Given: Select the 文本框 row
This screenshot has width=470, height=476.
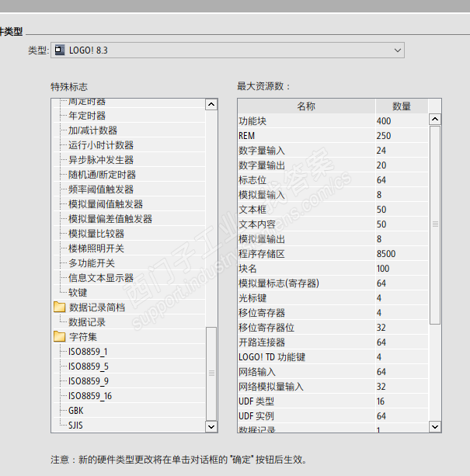Looking at the screenshot, I should click(x=332, y=210).
